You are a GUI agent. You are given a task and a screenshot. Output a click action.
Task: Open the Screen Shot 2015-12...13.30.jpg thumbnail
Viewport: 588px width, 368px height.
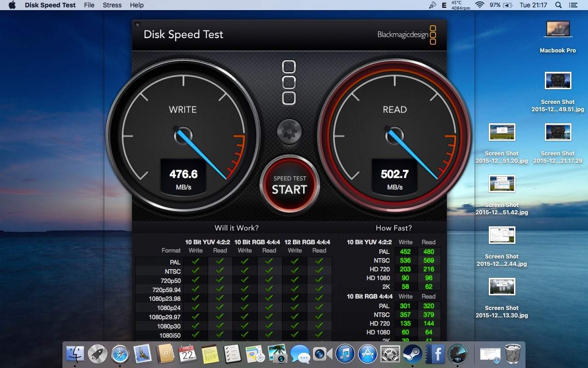[x=501, y=286]
